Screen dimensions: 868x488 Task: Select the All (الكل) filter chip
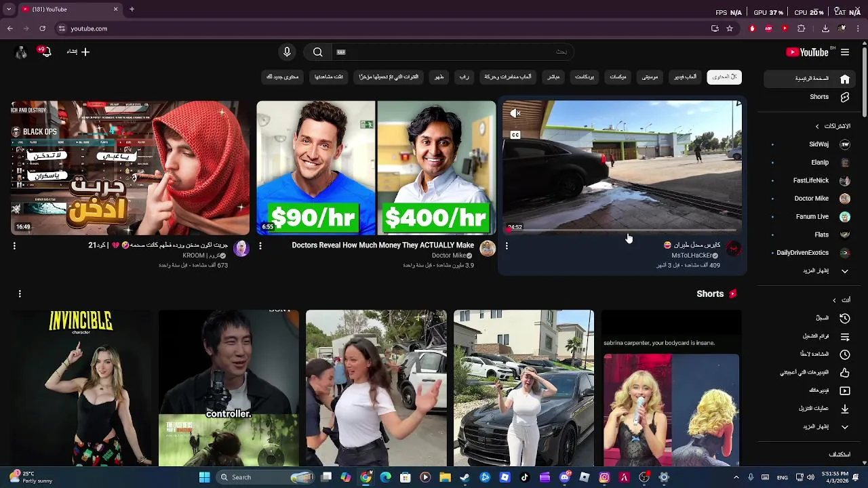coord(724,77)
